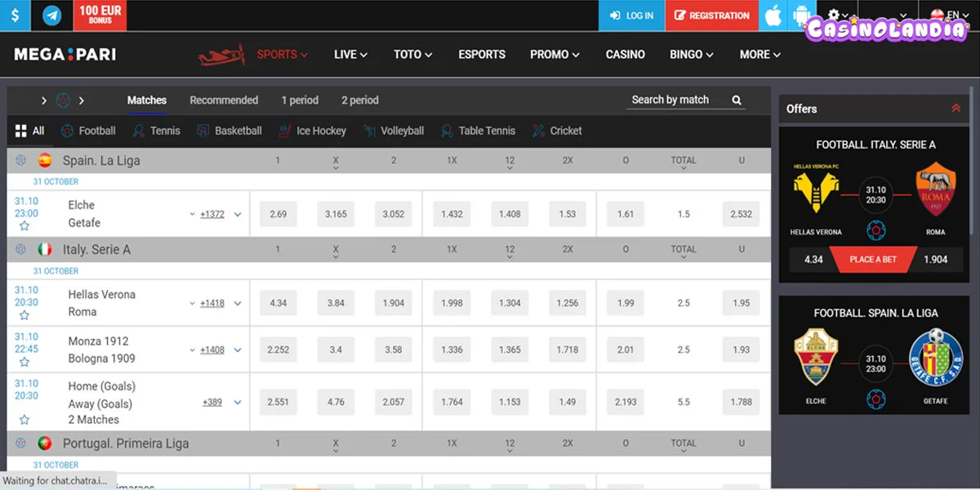The image size is (980, 490).
Task: Open the BINGO menu
Action: pyautogui.click(x=692, y=55)
